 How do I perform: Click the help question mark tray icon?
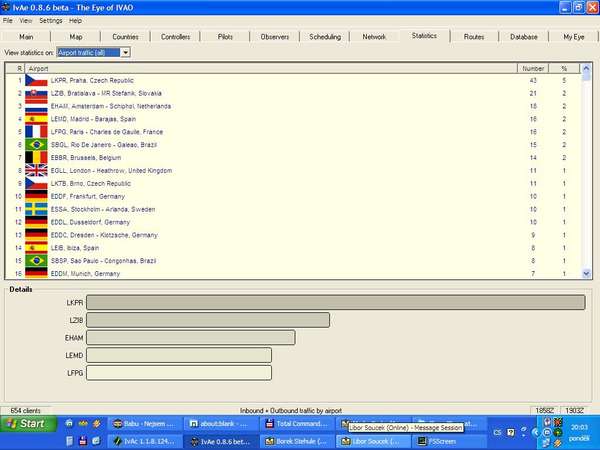[x=510, y=433]
